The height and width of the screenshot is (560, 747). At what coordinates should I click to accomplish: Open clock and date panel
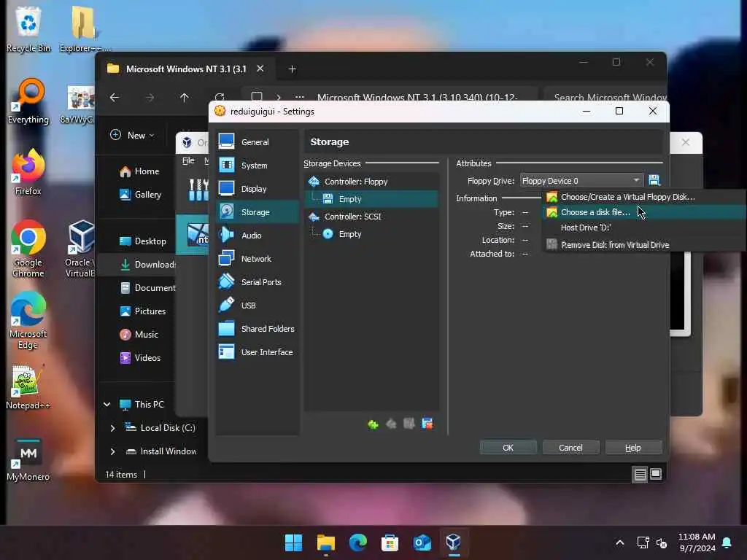697,542
